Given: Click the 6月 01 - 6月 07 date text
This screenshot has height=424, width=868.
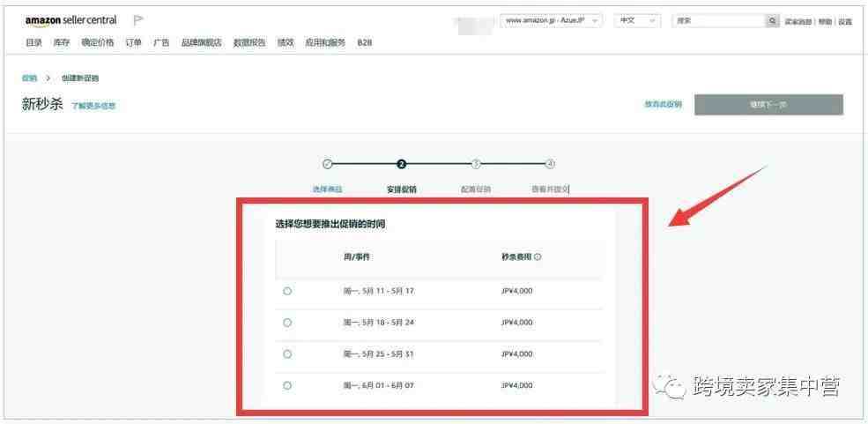Looking at the screenshot, I should pos(379,385).
